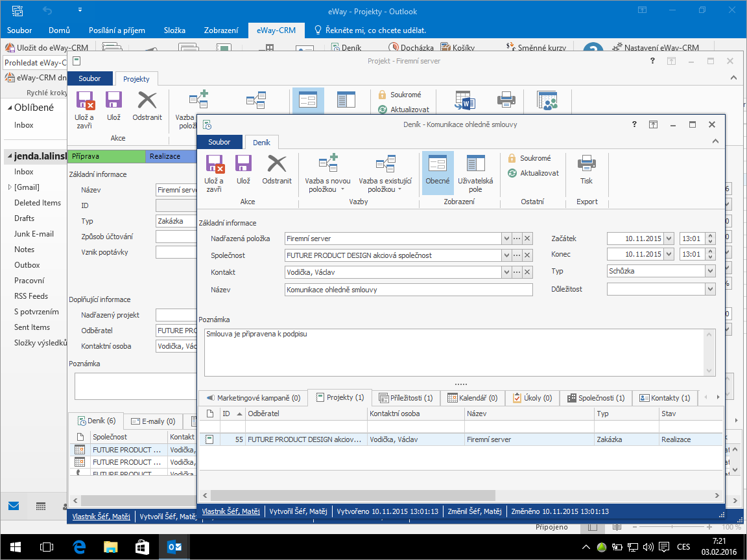The image size is (747, 560).
Task: Click Ulož a zavři in Projekt window
Action: (x=84, y=110)
